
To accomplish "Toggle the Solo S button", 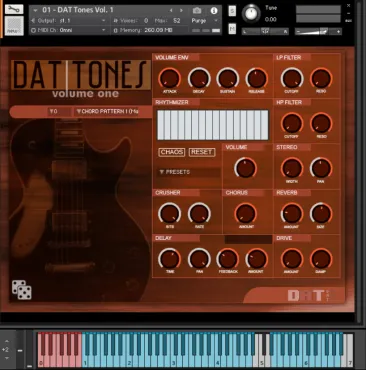I will coord(232,11).
